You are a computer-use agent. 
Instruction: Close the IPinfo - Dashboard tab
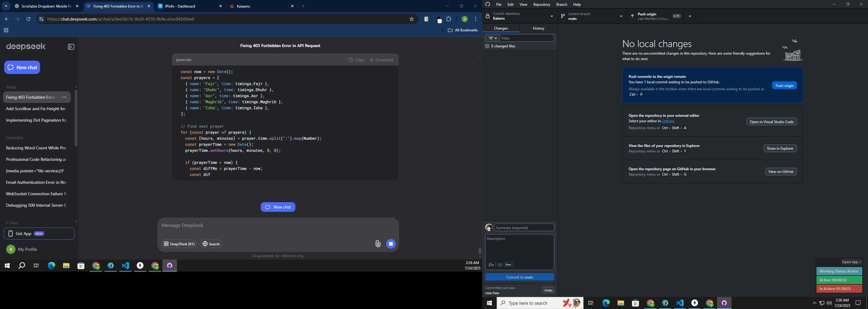tap(221, 6)
